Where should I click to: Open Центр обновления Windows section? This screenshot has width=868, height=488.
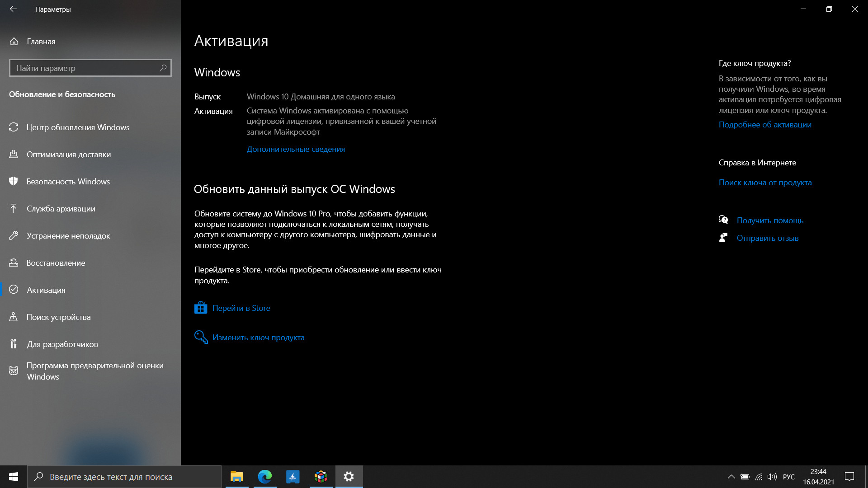90,127
